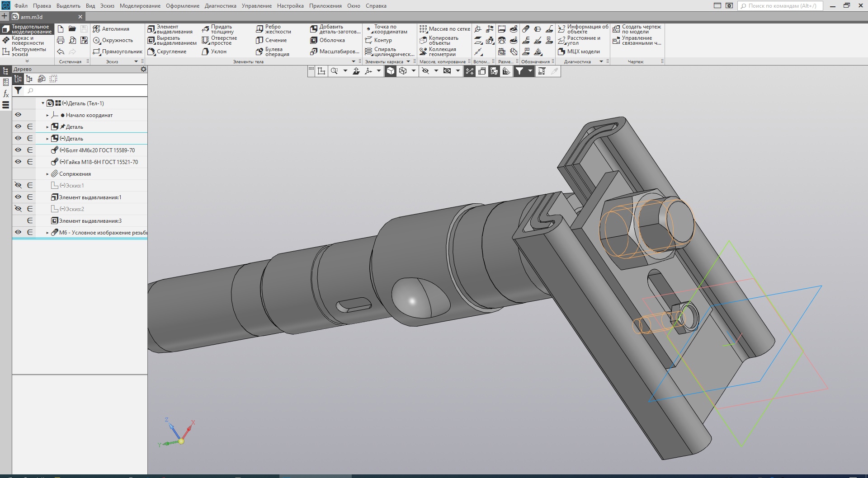
Task: Click the tree search filter field
Action: coord(86,91)
